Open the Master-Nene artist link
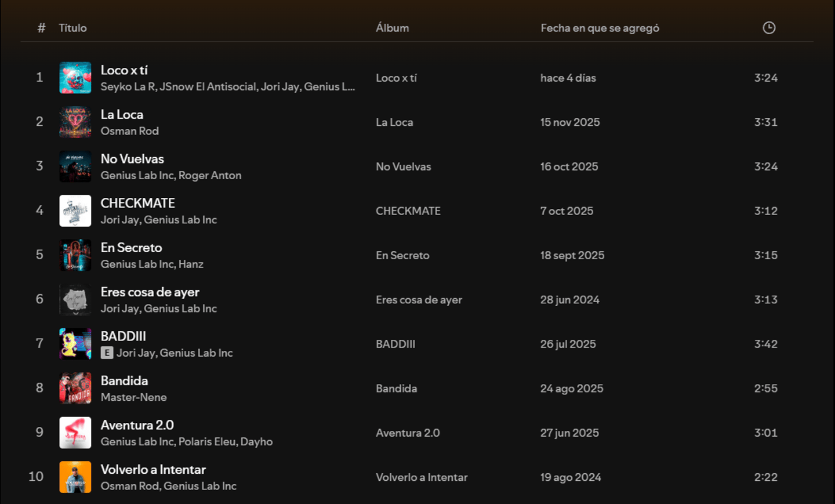Screen dimensions: 835x504 (134, 397)
